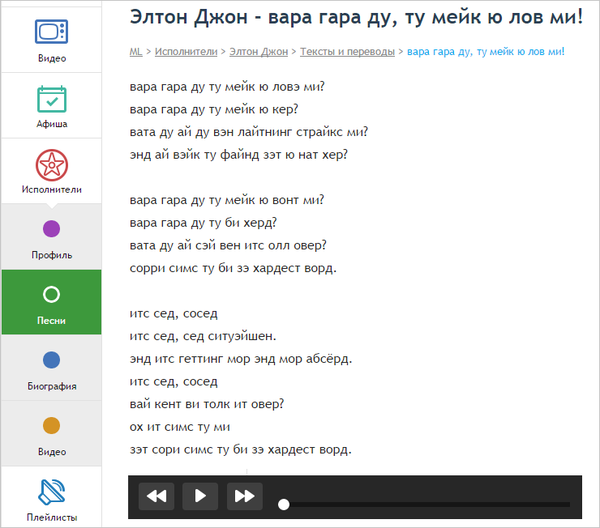Open the Плейлисты speaker icon section
The height and width of the screenshot is (528, 600).
click(52, 497)
